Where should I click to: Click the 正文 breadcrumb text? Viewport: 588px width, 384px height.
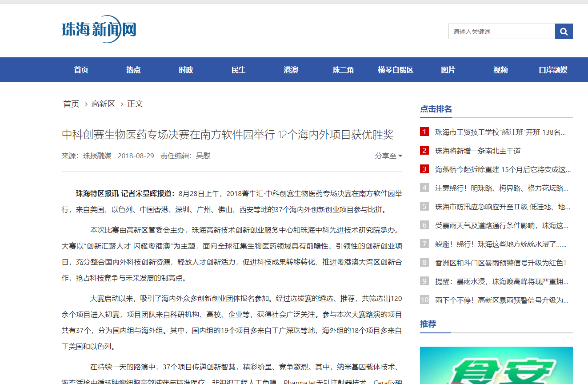coord(135,104)
